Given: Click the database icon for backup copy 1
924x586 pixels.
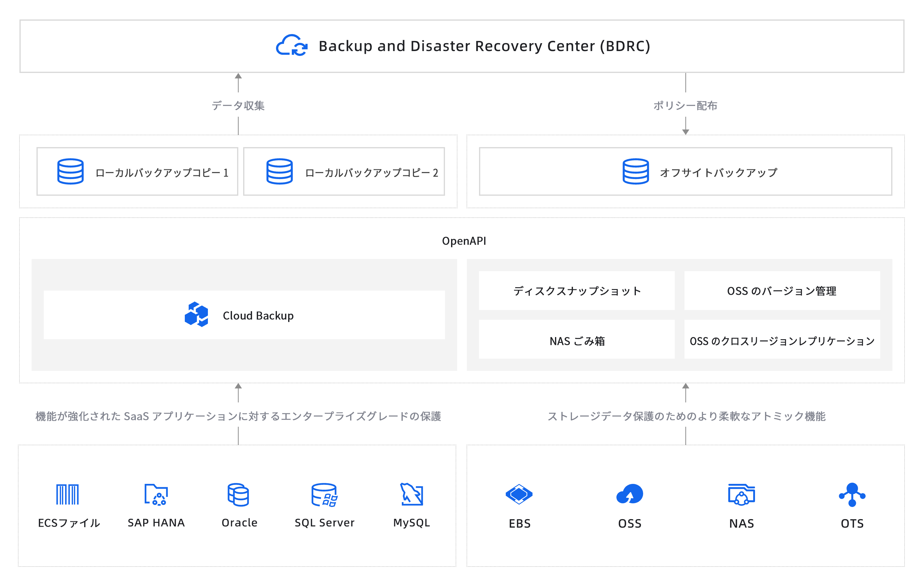Looking at the screenshot, I should (70, 171).
